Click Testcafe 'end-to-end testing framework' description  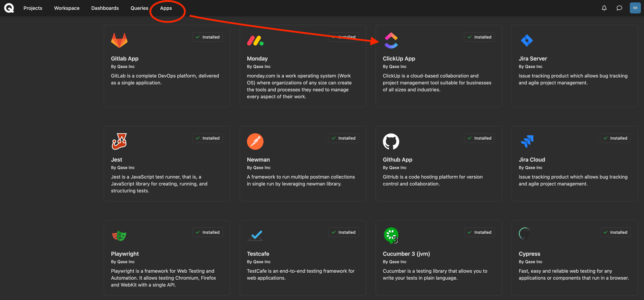tap(301, 275)
